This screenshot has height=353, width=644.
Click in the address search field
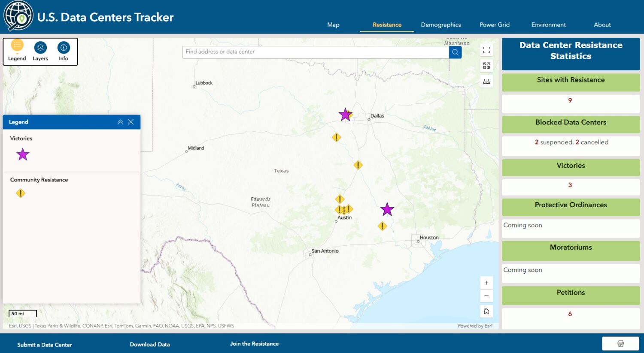[316, 52]
